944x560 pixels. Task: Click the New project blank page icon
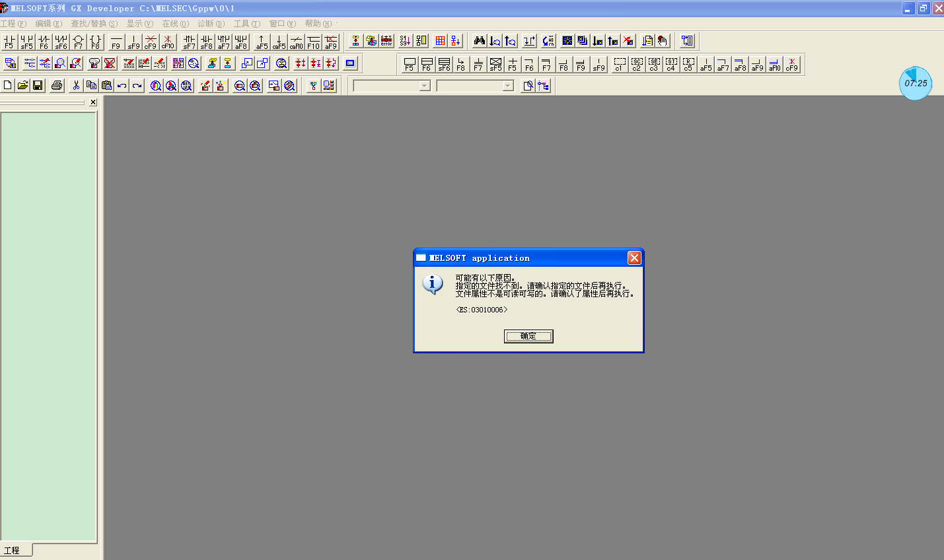point(8,85)
